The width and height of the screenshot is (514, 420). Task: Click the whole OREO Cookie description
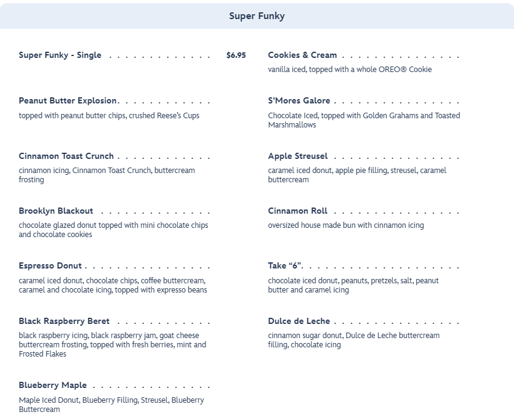[350, 70]
